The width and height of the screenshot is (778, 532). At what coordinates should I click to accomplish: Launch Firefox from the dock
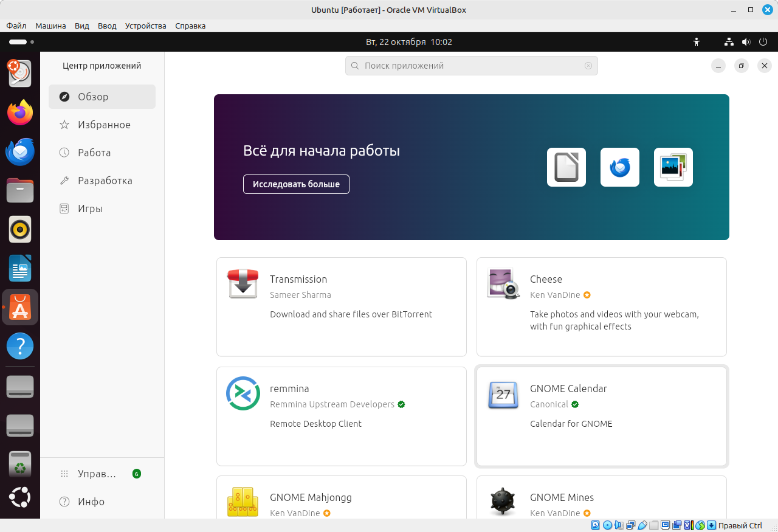point(20,112)
